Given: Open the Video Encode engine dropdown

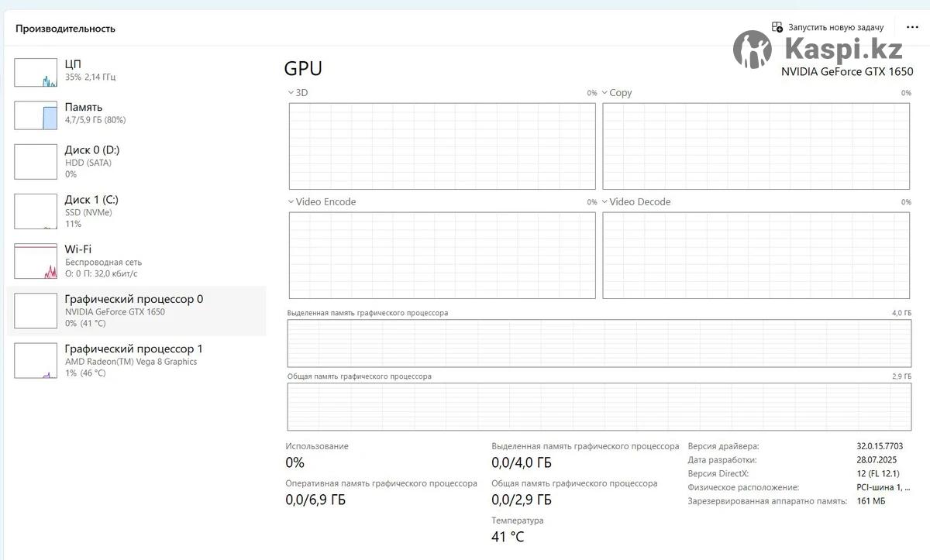Looking at the screenshot, I should [291, 202].
